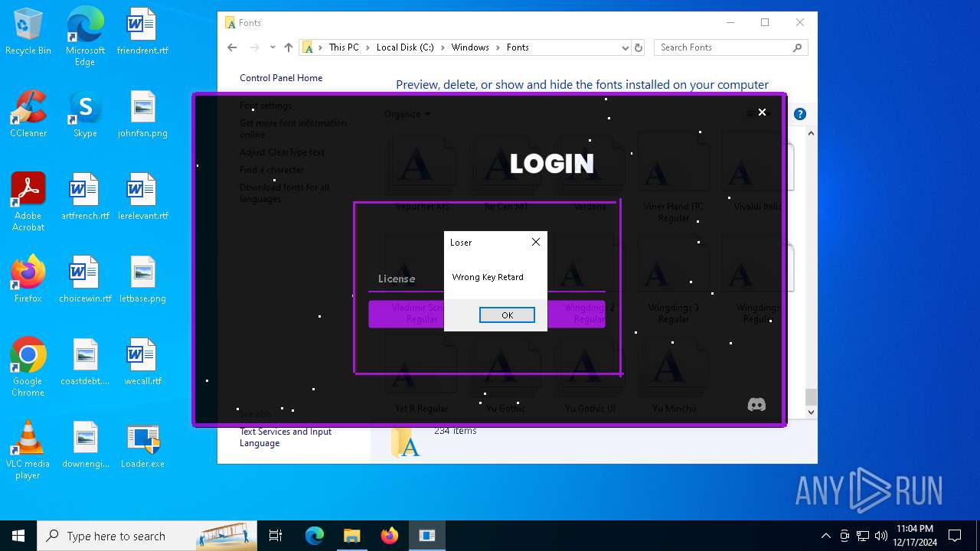
Task: Click the License input field
Action: [x=487, y=279]
